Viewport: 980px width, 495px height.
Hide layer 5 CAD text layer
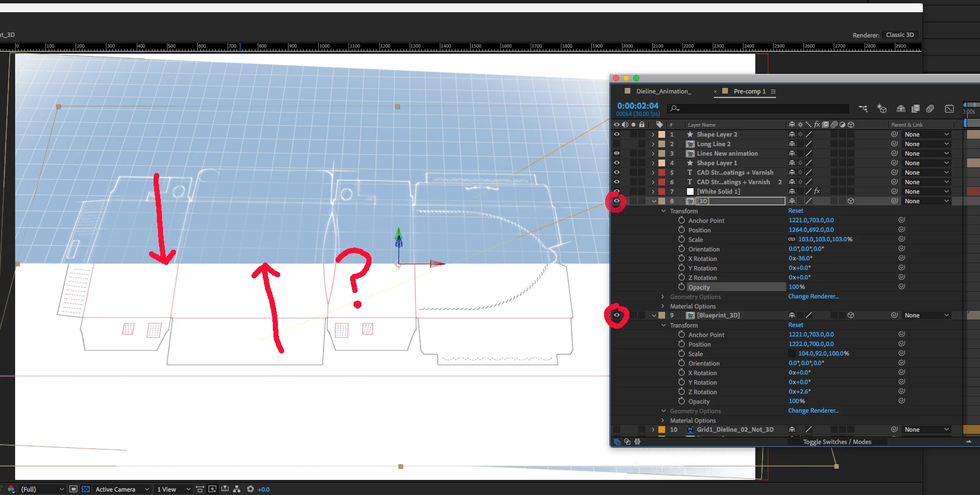pyautogui.click(x=616, y=172)
